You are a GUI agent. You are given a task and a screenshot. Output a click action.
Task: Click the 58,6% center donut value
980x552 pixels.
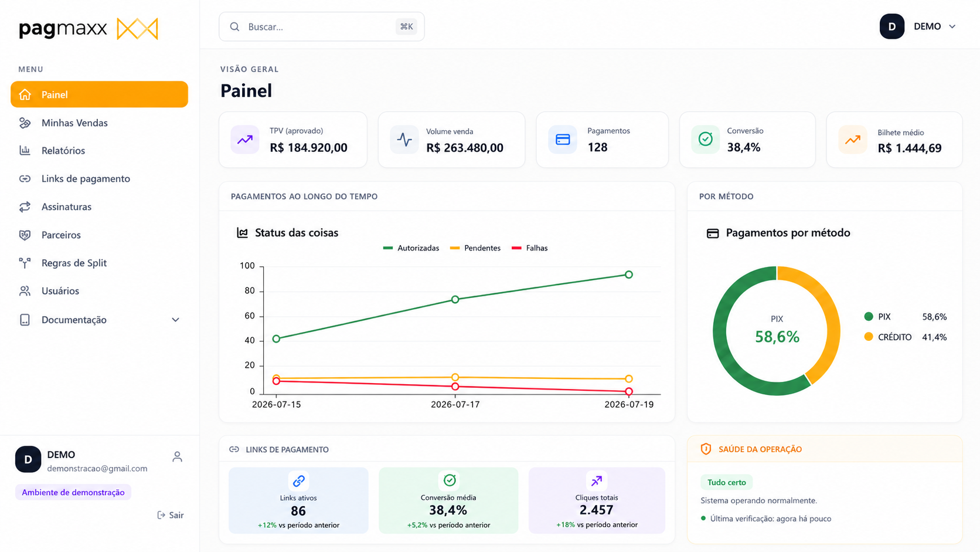click(x=777, y=337)
